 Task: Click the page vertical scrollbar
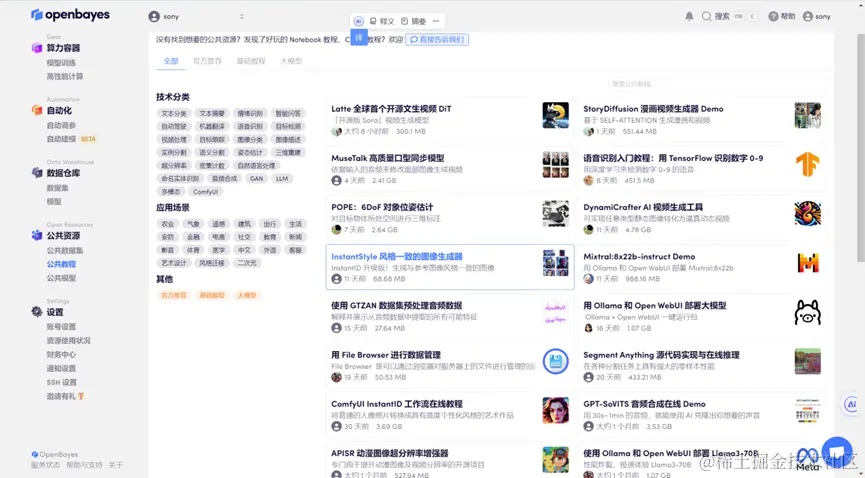click(861, 149)
